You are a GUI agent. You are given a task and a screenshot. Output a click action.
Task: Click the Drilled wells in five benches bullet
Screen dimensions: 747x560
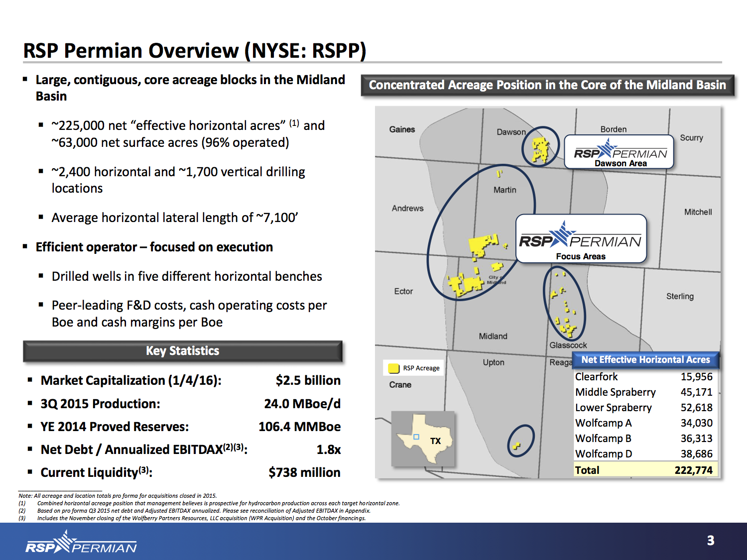pos(187,277)
